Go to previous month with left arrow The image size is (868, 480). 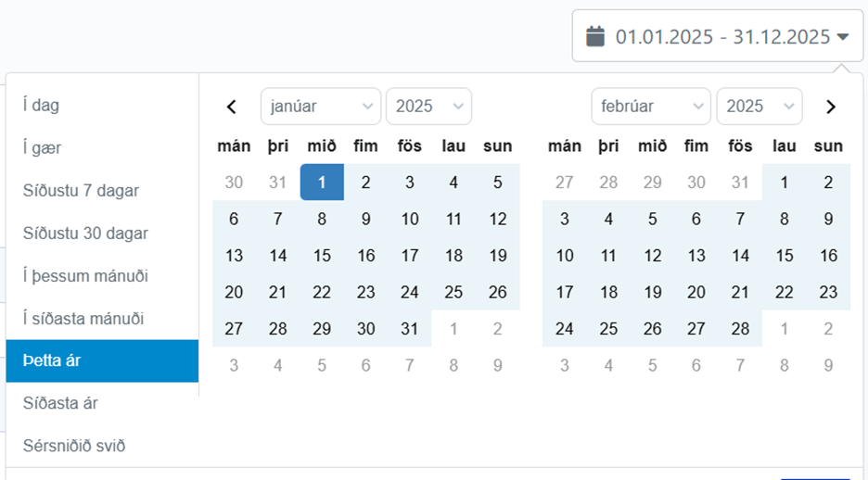pos(232,107)
